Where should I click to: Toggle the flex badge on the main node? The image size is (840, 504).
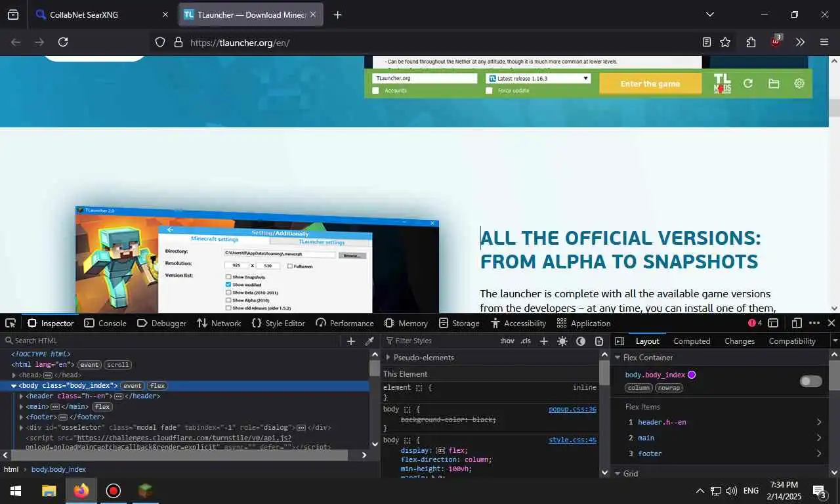tap(102, 407)
